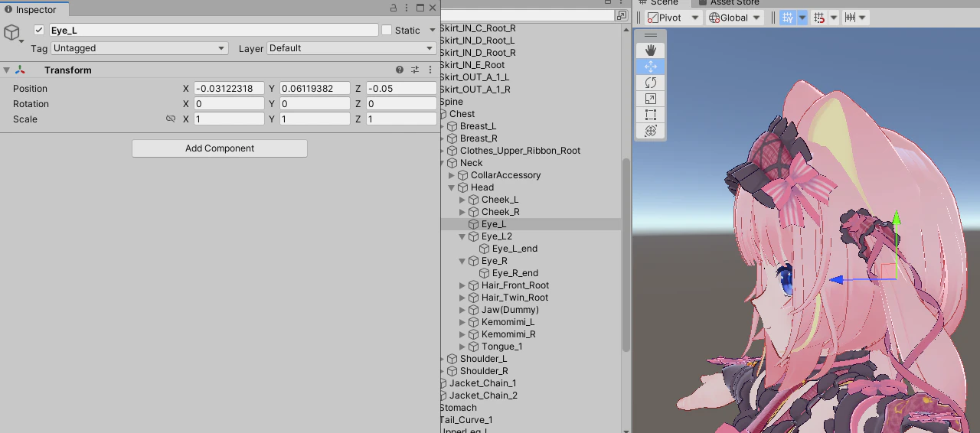The height and width of the screenshot is (433, 980).
Task: Select Shoulder_L in hierarchy
Action: 483,359
